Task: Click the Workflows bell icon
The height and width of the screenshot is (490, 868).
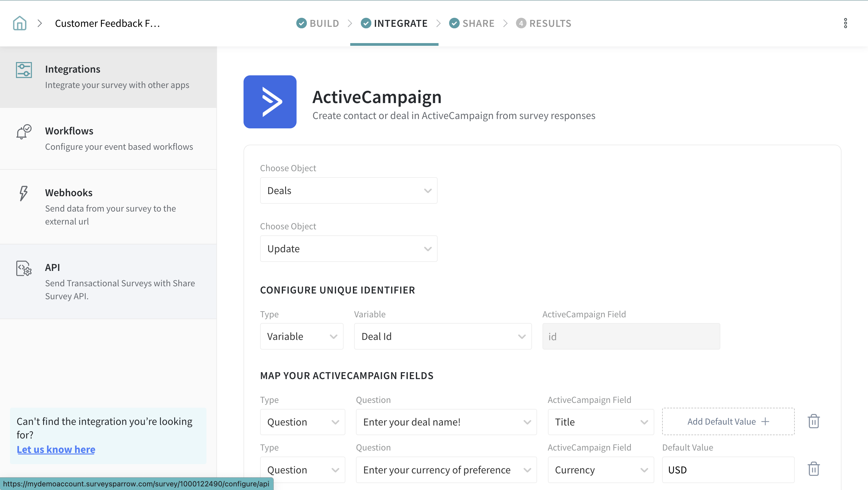Action: pos(24,132)
